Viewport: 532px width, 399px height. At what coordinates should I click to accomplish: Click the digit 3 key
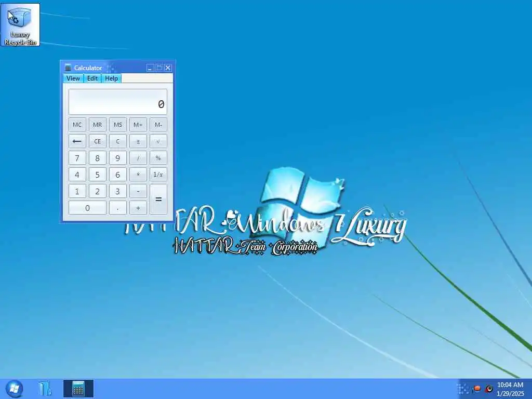point(118,191)
